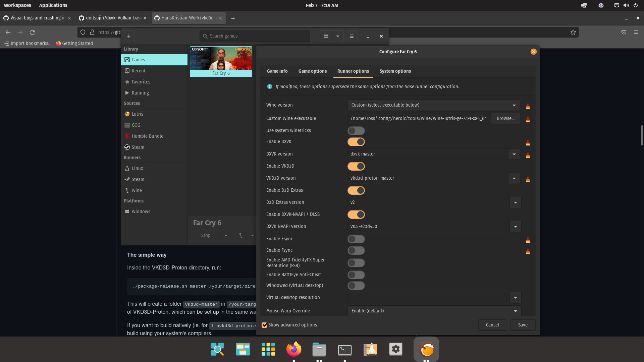Select Linux runner in the sidebar
This screenshot has height=362, width=644.
(x=154, y=168)
